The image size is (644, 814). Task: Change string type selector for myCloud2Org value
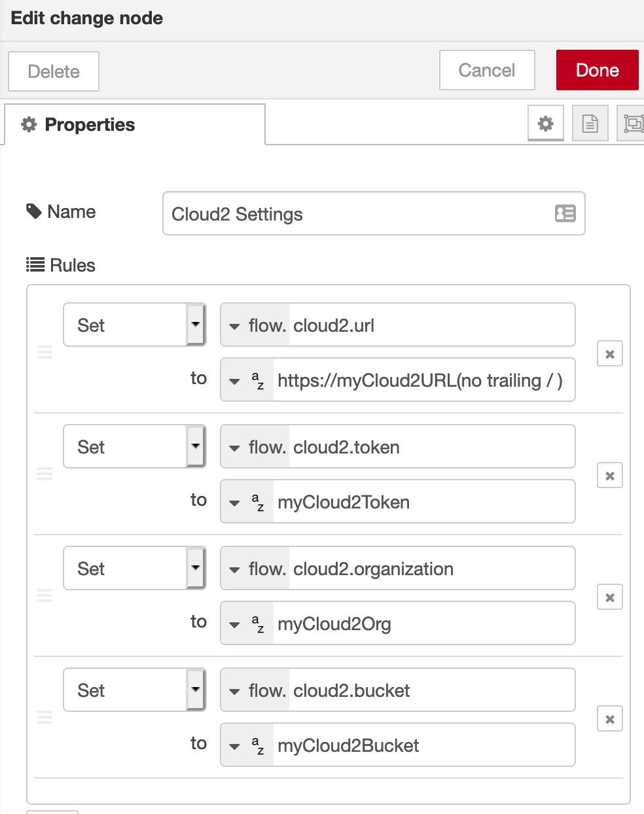(247, 624)
